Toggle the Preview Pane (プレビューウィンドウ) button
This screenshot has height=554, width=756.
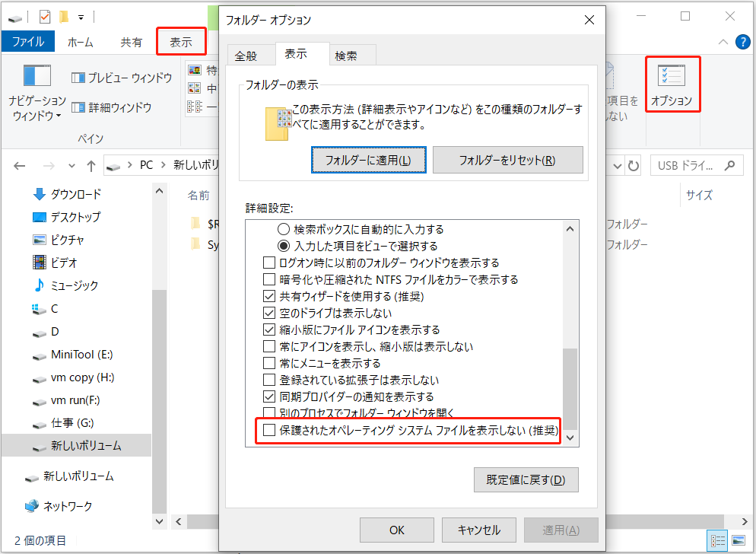122,77
